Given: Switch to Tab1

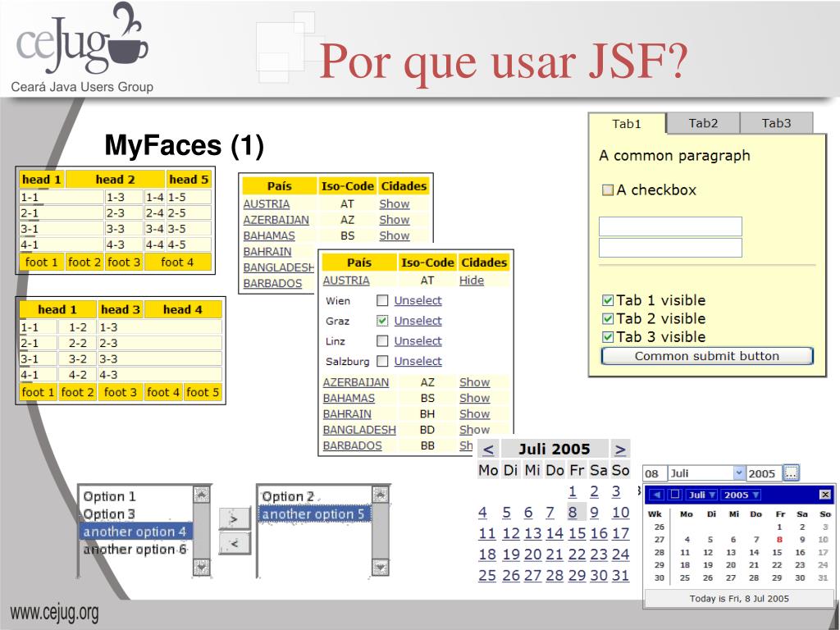Looking at the screenshot, I should [627, 124].
